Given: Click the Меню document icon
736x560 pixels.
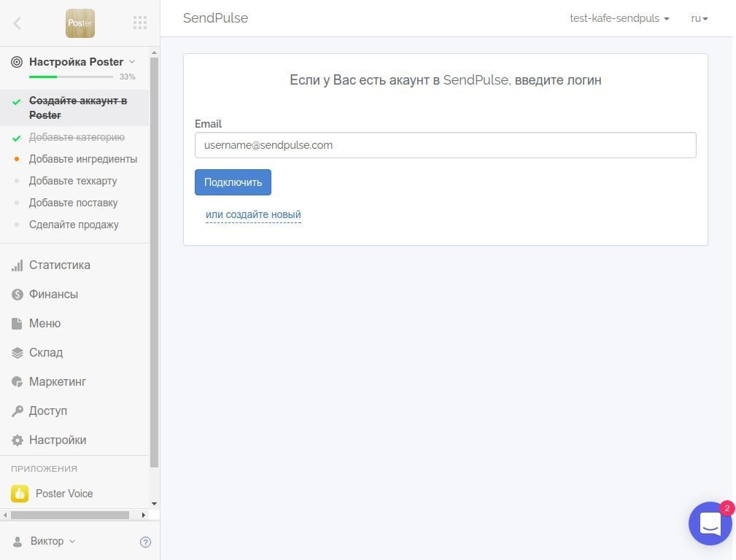Looking at the screenshot, I should (x=17, y=324).
